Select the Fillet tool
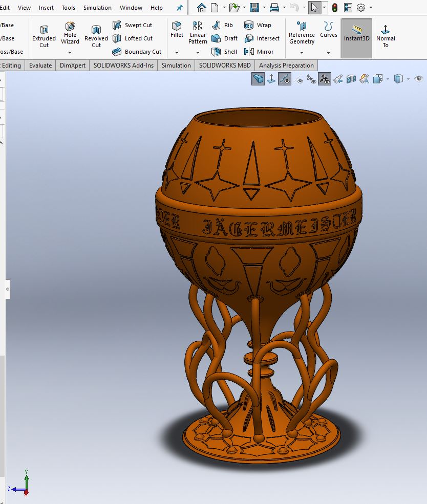The image size is (427, 504). pos(177,30)
